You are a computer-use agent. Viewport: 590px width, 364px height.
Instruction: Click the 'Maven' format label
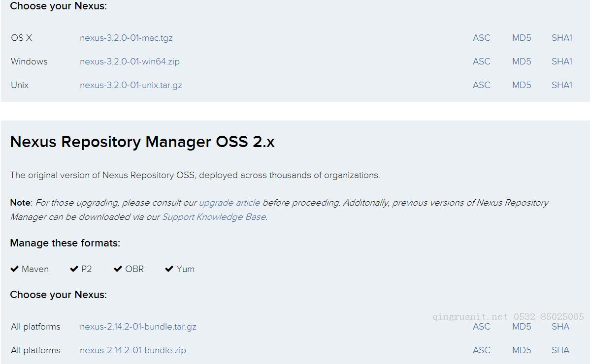(35, 270)
